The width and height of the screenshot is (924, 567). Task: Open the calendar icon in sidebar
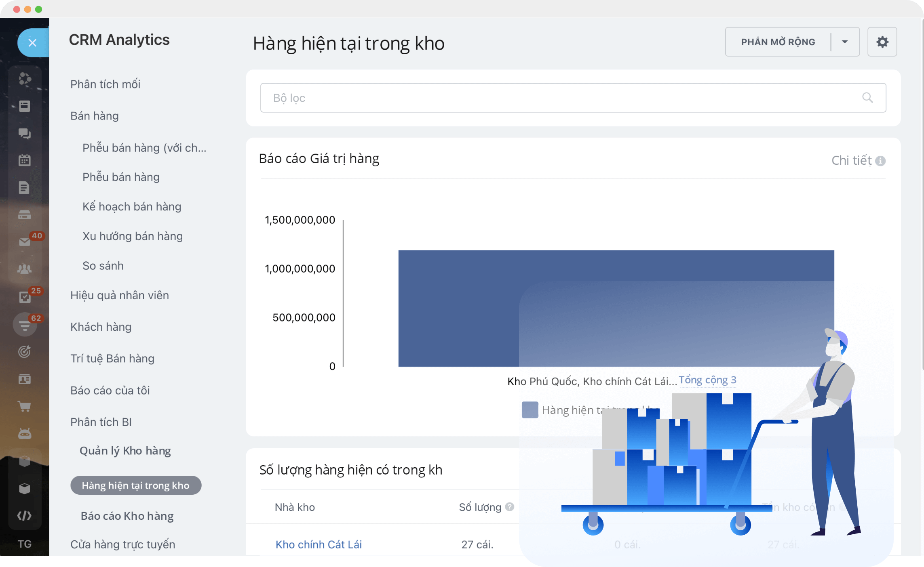tap(25, 160)
